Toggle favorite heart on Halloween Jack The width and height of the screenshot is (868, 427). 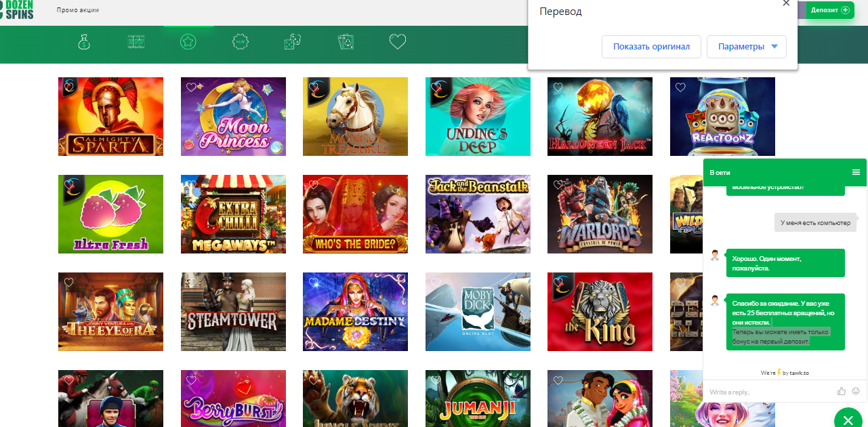point(558,87)
